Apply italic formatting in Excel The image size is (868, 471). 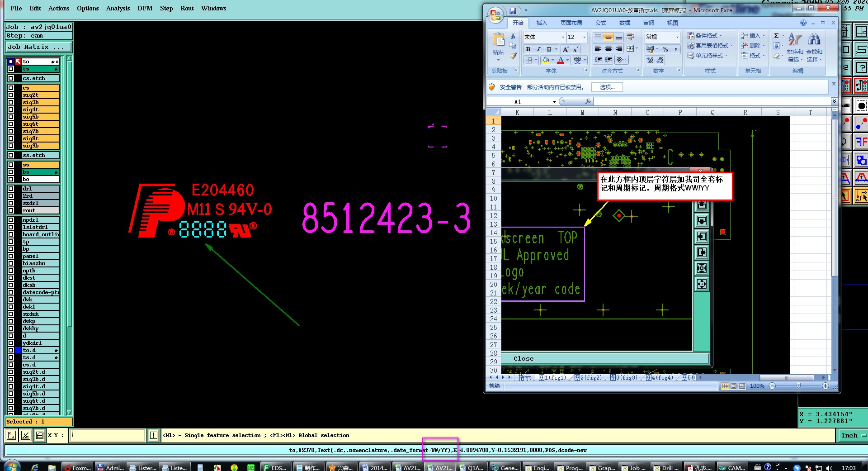(x=538, y=49)
